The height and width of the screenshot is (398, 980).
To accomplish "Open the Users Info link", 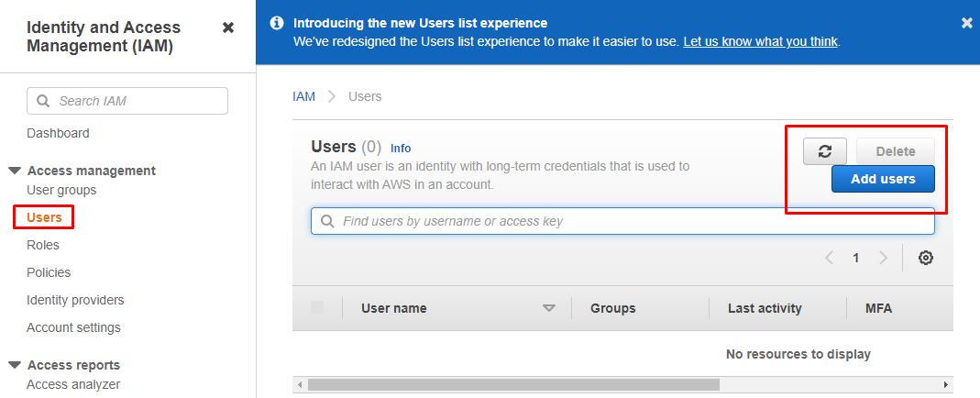I will coord(401,148).
